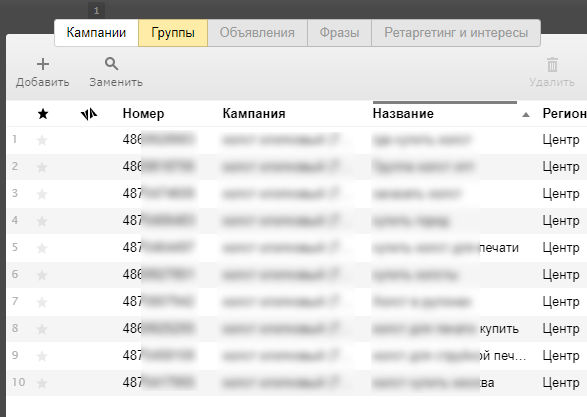Click the Название column header
Image resolution: width=587 pixels, height=417 pixels.
(403, 113)
